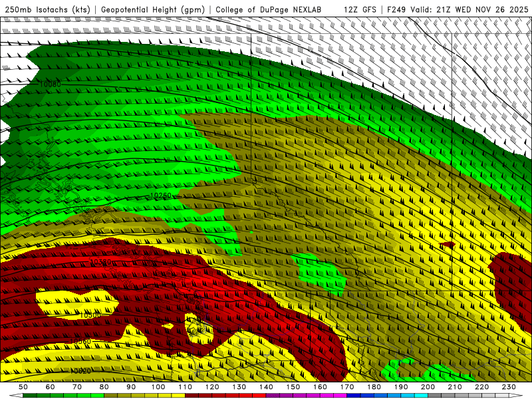Click the 10080 height contour label

point(51,84)
